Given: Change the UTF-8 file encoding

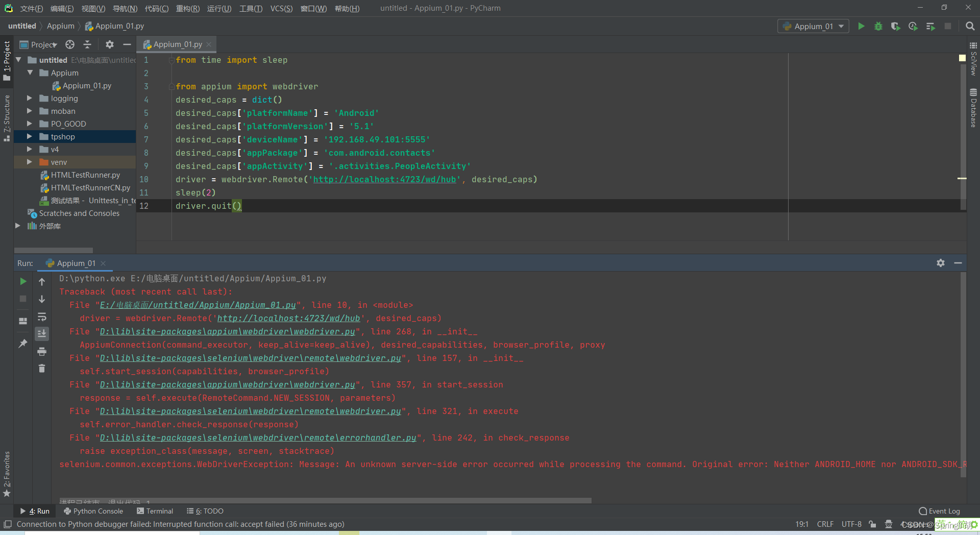Looking at the screenshot, I should pos(851,524).
